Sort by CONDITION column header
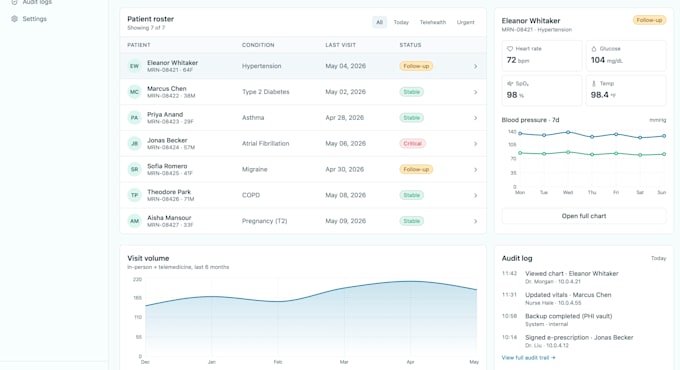This screenshot has height=370, width=680. point(258,45)
